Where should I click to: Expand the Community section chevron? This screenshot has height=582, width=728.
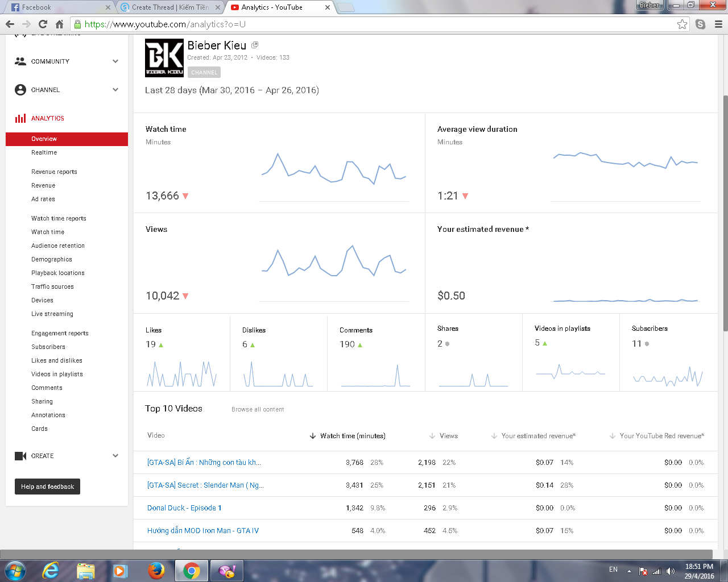tap(115, 61)
